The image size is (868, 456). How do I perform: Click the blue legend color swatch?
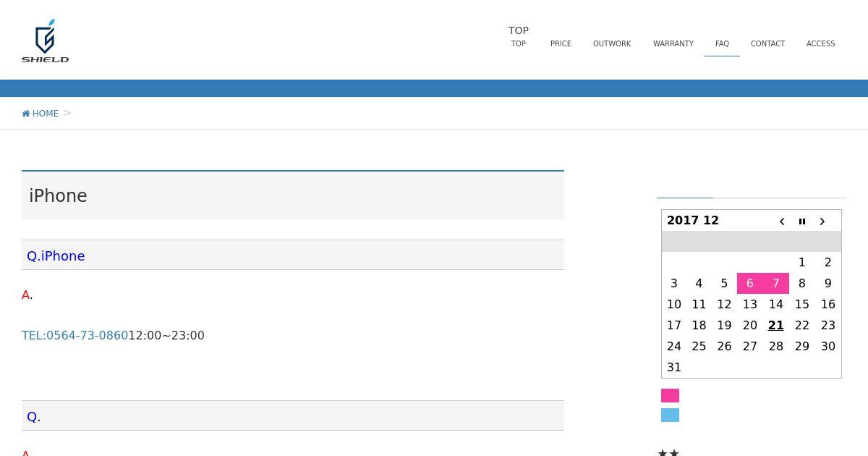[670, 415]
